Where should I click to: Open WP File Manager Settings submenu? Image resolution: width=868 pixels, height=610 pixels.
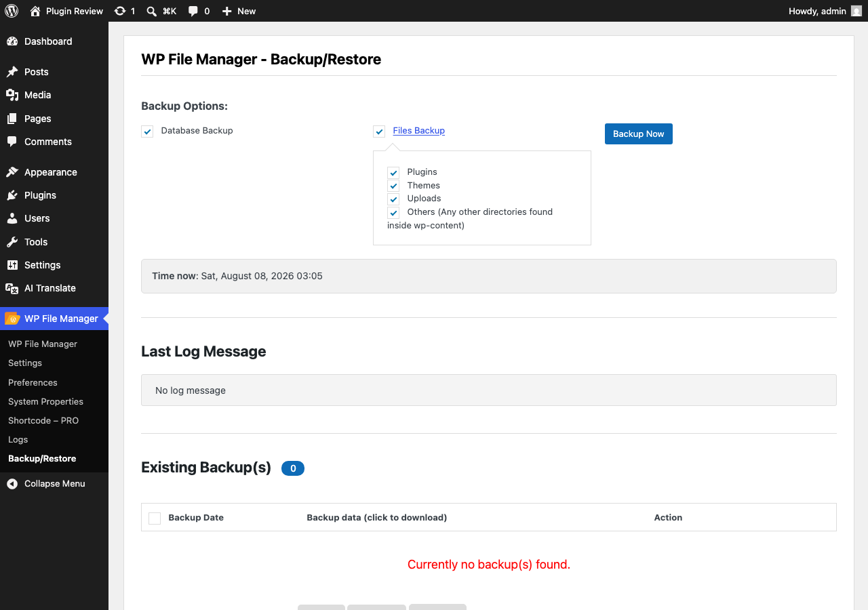(x=25, y=363)
